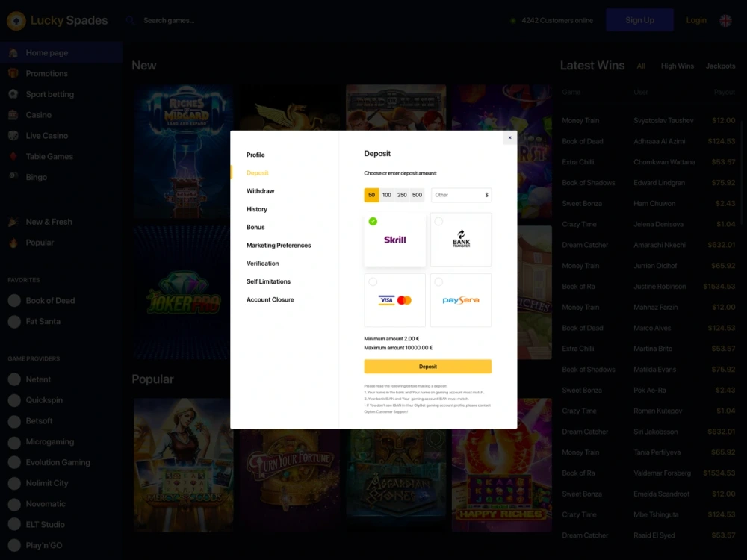Open the Turn Your Fortune game thumbnail
Viewport: 747px width, 560px height.
[290, 480]
